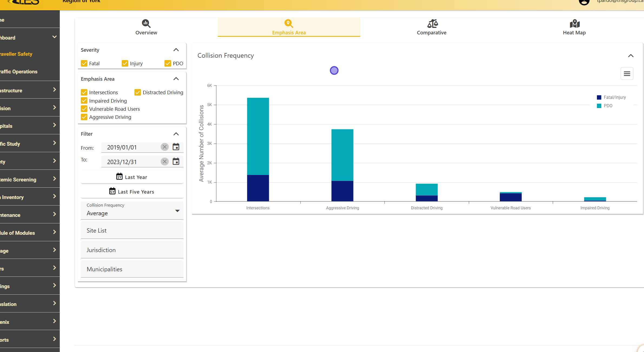Click the Comparative scales icon
This screenshot has height=352, width=644.
432,24
